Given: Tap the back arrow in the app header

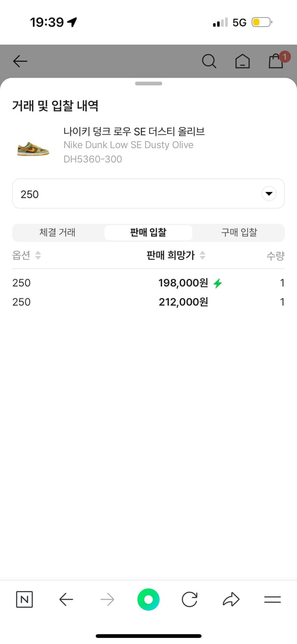Looking at the screenshot, I should coord(20,61).
